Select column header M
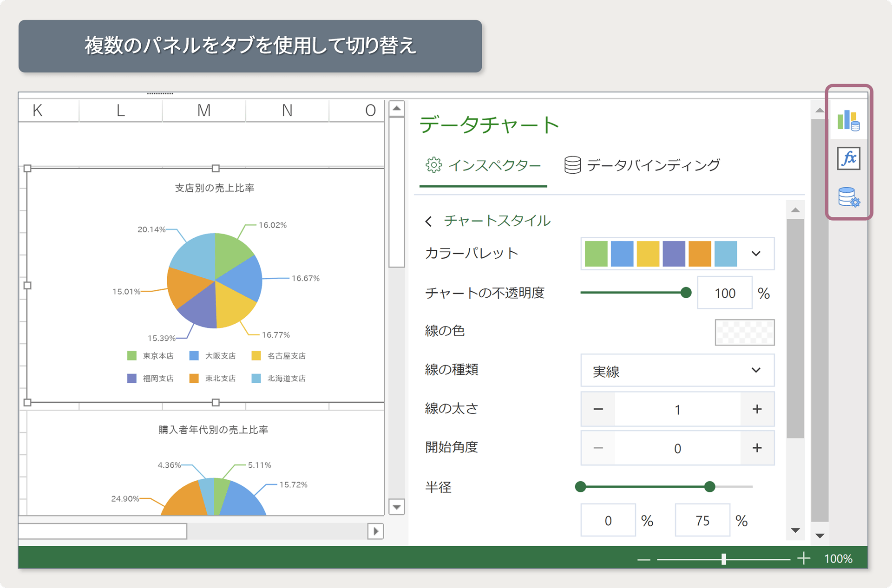The height and width of the screenshot is (588, 892). (x=204, y=111)
